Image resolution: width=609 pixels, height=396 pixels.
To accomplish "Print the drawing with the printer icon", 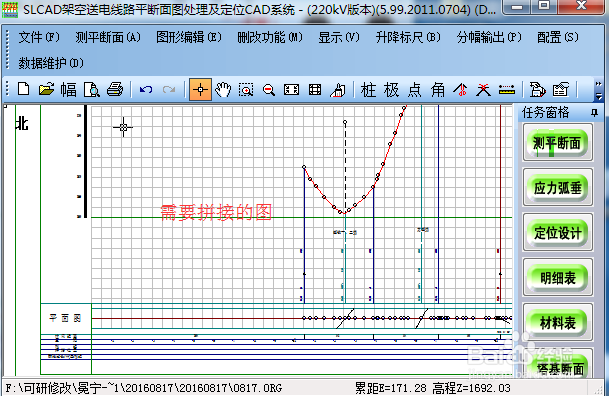I will coord(115,90).
